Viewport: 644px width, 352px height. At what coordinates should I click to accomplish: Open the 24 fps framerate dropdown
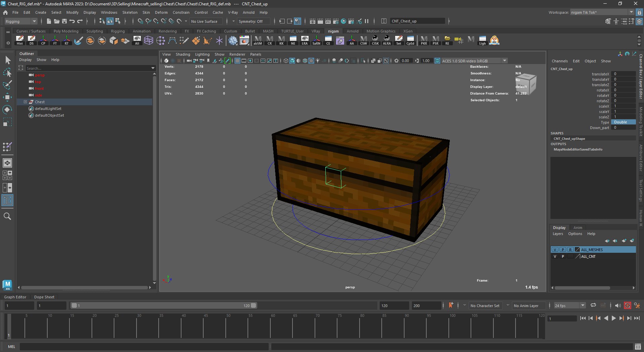pos(569,306)
